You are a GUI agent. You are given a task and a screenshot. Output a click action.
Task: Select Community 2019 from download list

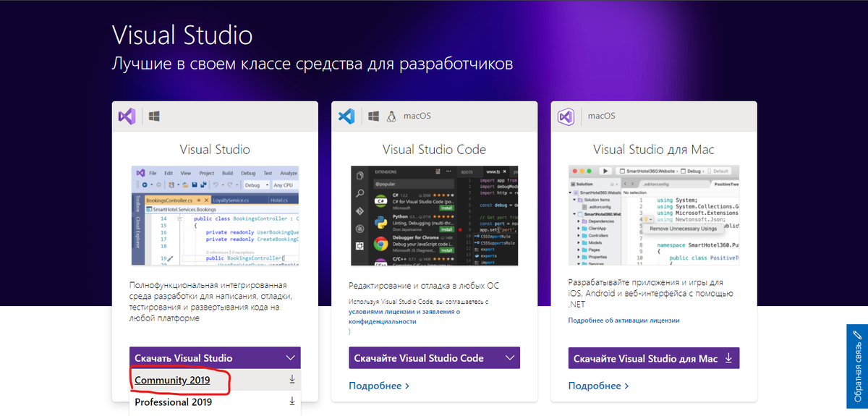[x=215, y=380]
